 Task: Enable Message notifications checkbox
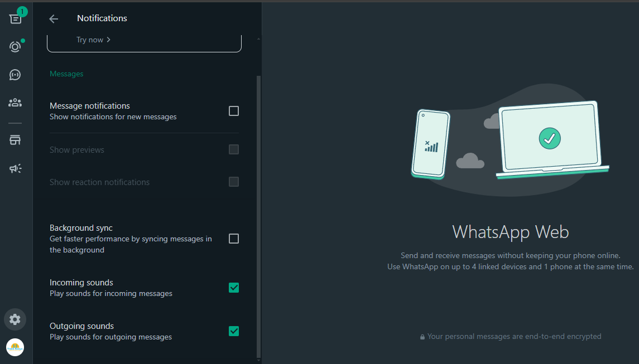[233, 111]
